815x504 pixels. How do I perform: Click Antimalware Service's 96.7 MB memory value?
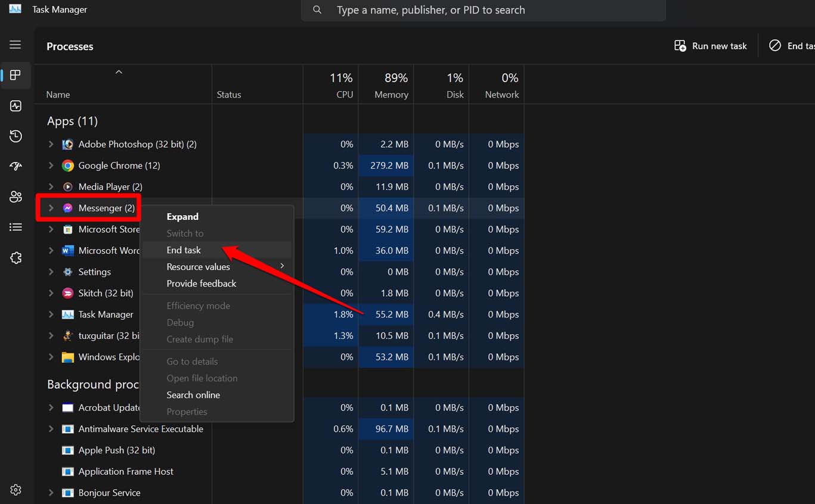pos(392,429)
